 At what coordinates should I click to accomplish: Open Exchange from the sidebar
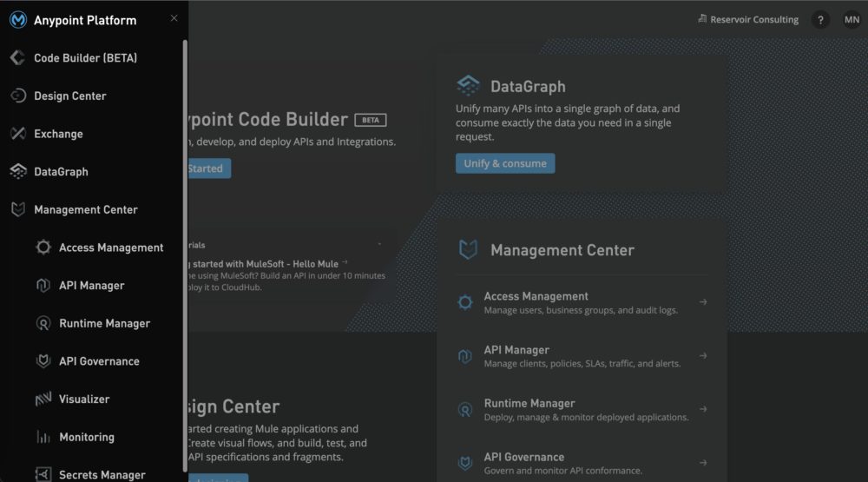tap(58, 134)
